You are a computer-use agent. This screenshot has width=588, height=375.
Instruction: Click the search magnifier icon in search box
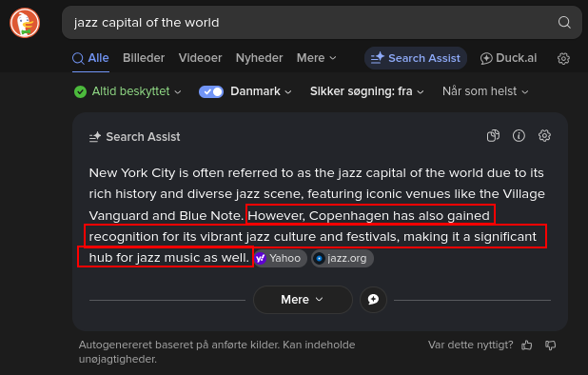click(x=564, y=23)
